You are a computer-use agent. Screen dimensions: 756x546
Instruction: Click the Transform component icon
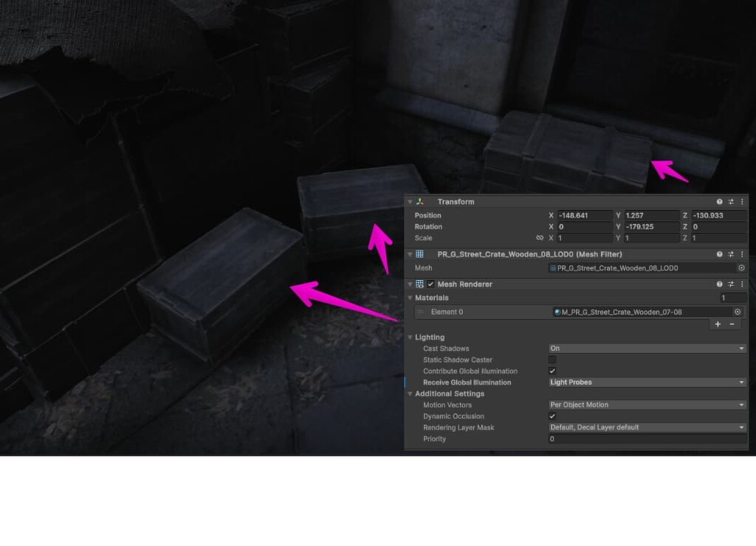419,201
